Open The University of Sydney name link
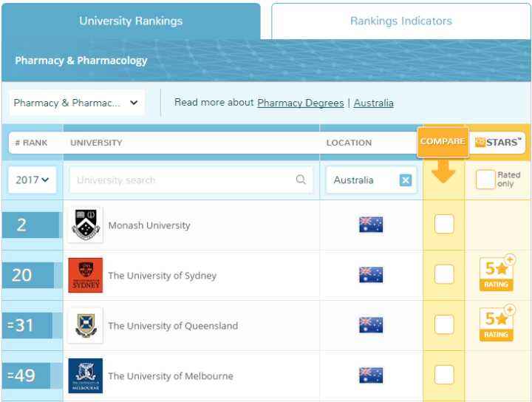The width and height of the screenshot is (532, 402). point(162,276)
